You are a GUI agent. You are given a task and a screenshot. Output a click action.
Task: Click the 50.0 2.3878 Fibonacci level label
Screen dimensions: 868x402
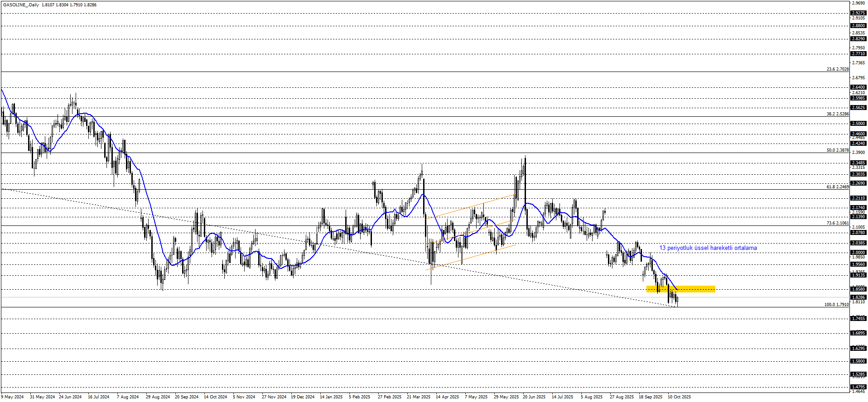(837, 150)
